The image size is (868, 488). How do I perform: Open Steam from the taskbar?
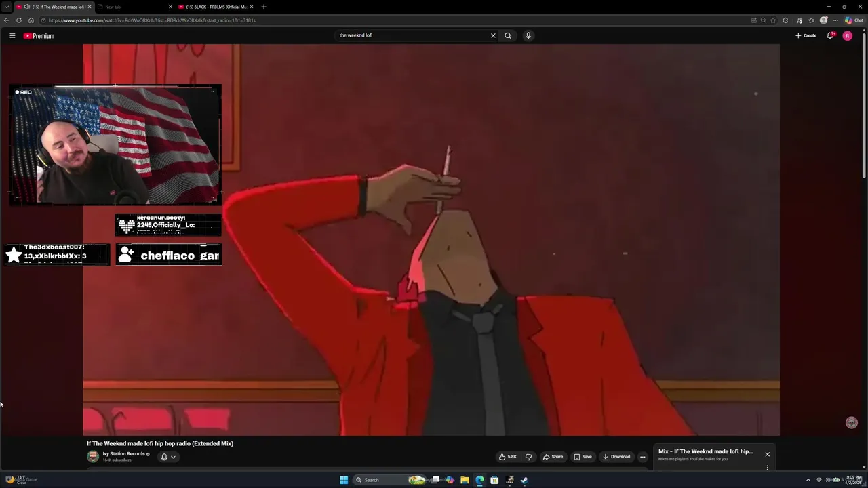coord(524,480)
